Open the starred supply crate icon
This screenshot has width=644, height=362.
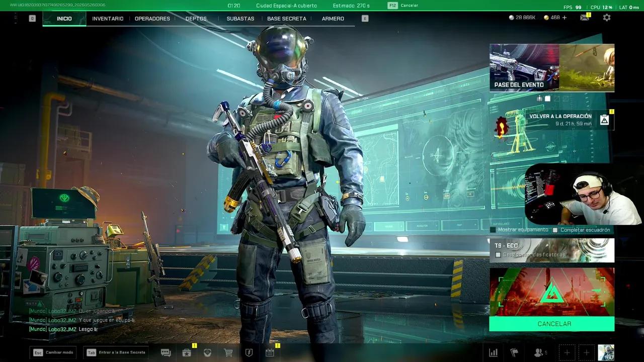[x=187, y=352]
